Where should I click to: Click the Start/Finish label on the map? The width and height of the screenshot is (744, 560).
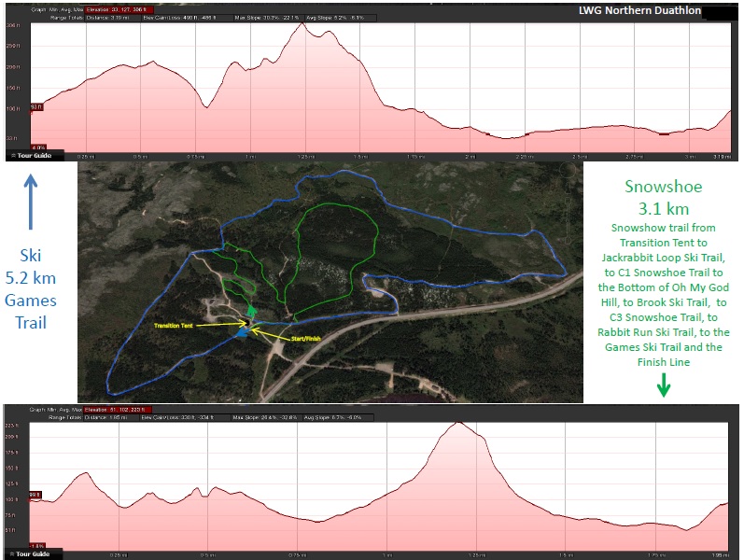(x=302, y=339)
